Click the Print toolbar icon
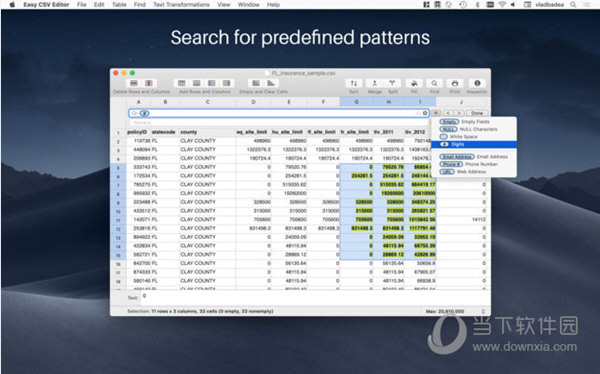The height and width of the screenshot is (374, 600). [455, 83]
